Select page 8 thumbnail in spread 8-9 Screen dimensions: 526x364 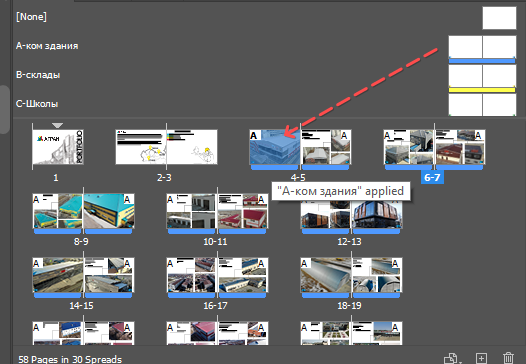[58, 211]
